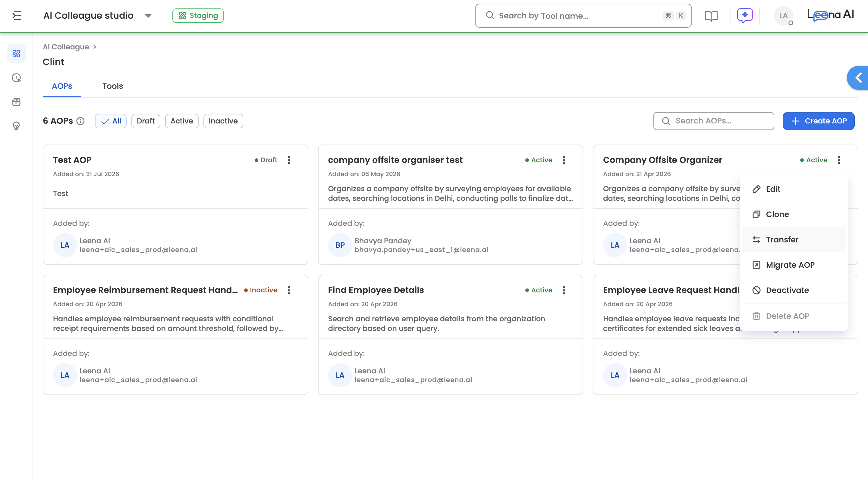The height and width of the screenshot is (483, 868).
Task: Open the calendar bot sidebar icon
Action: pyautogui.click(x=16, y=102)
